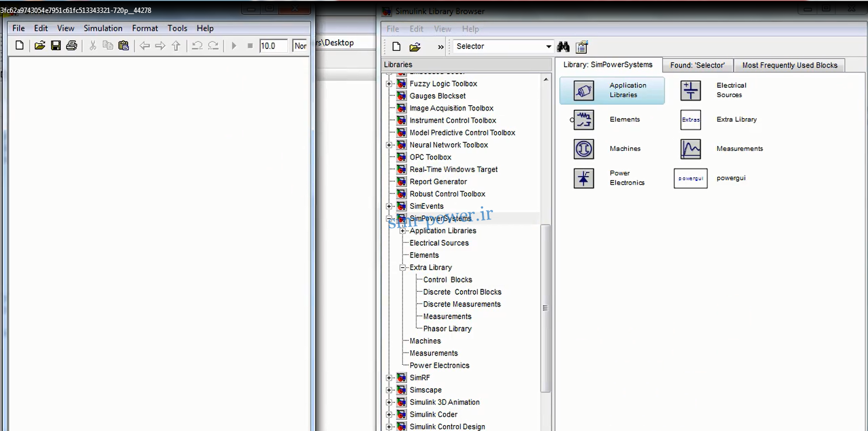Viewport: 868px width, 431px height.
Task: Select OPC Toolbox in the libraries tree
Action: [430, 157]
